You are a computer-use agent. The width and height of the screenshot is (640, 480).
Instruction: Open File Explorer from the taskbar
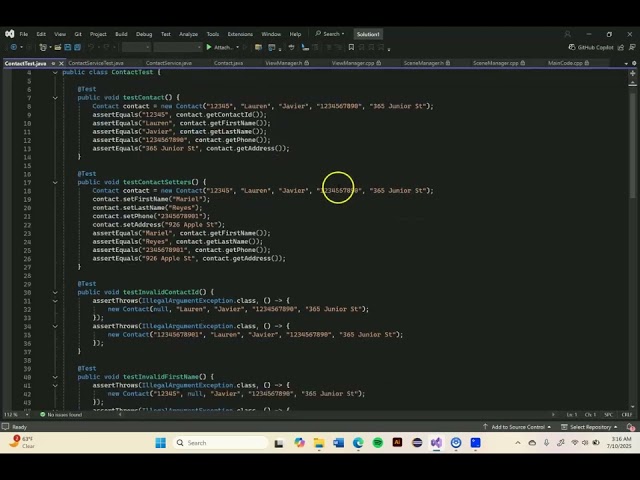(319, 443)
